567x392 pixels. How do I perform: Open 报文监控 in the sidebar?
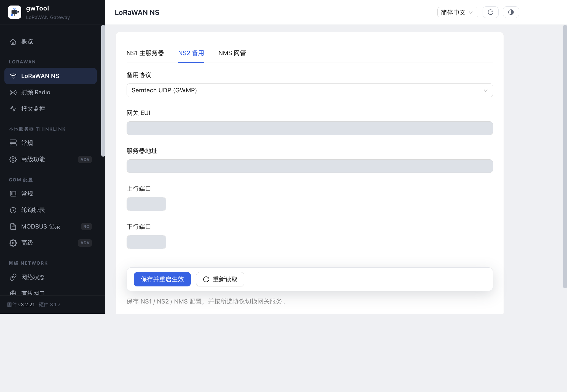[50, 109]
